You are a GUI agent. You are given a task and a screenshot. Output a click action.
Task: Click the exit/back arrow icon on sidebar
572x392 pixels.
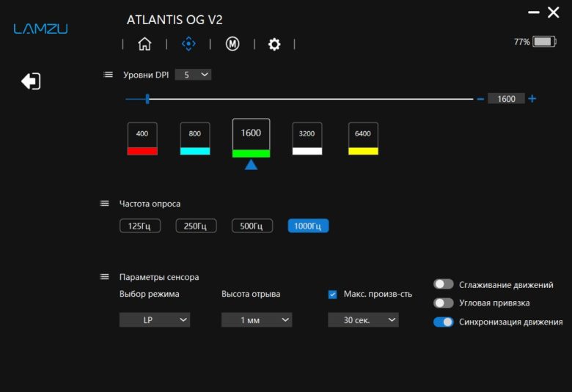[31, 81]
